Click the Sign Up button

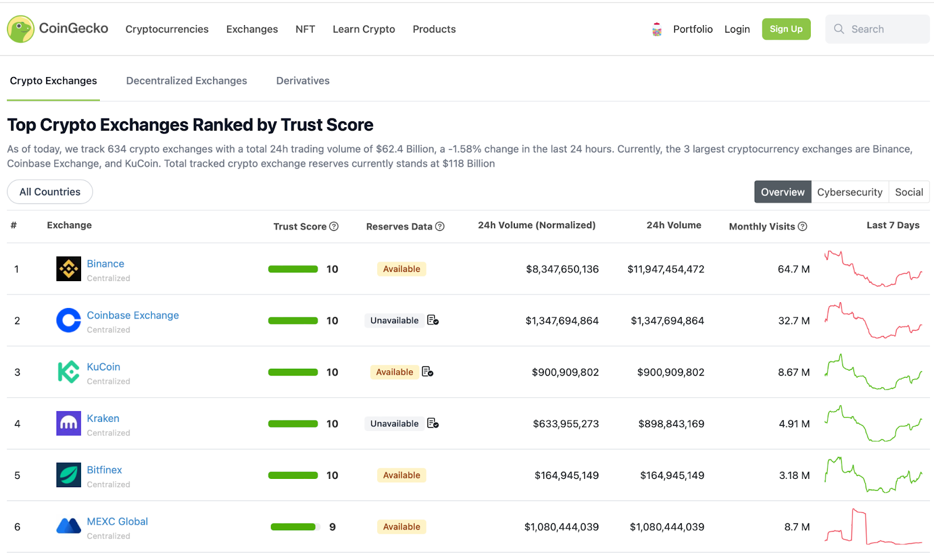click(786, 29)
